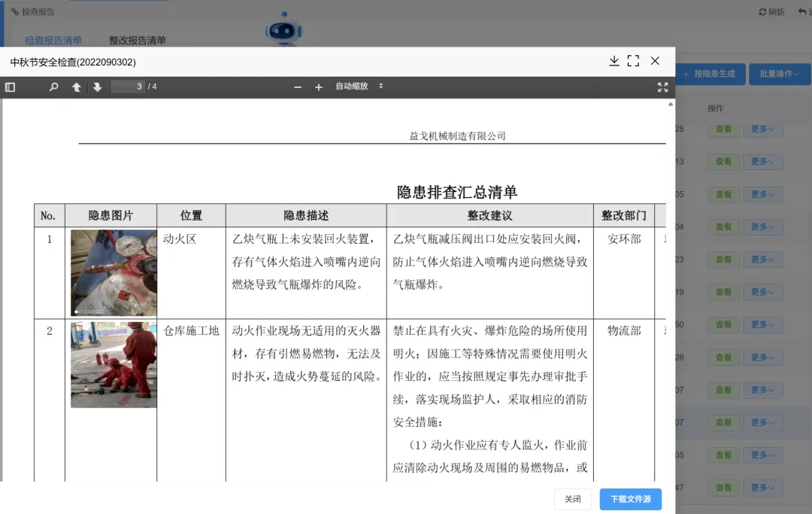Screen dimensions: 812x514
Task: Click the 操作 column header in background
Action: click(716, 108)
